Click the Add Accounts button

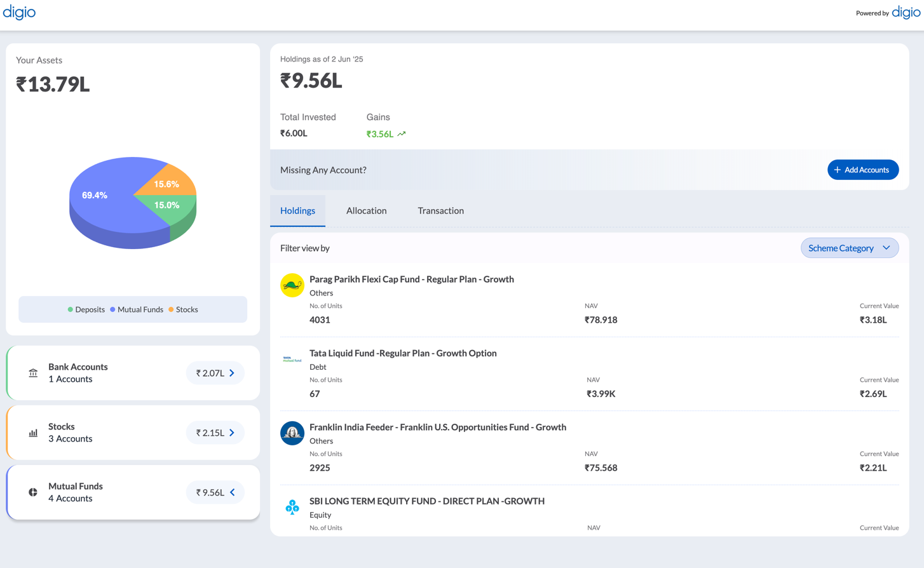click(x=863, y=170)
